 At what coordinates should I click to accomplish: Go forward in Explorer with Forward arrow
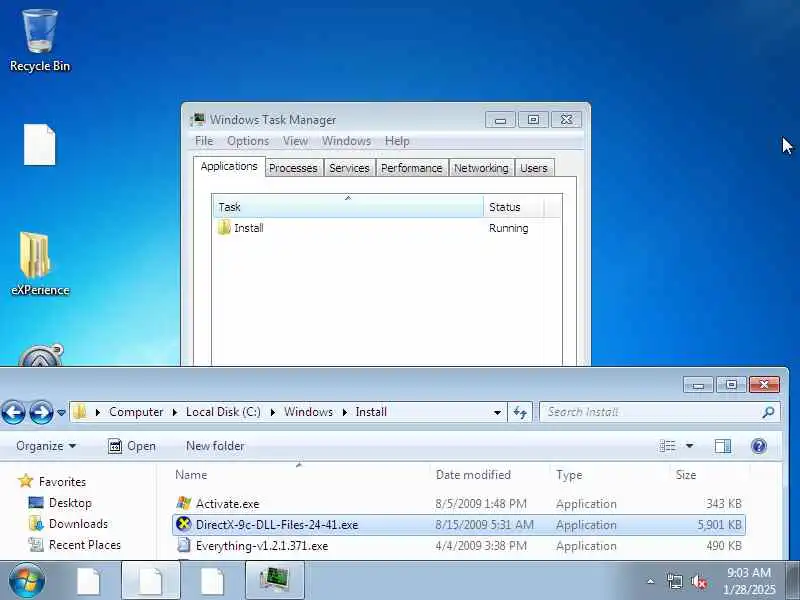tap(41, 412)
